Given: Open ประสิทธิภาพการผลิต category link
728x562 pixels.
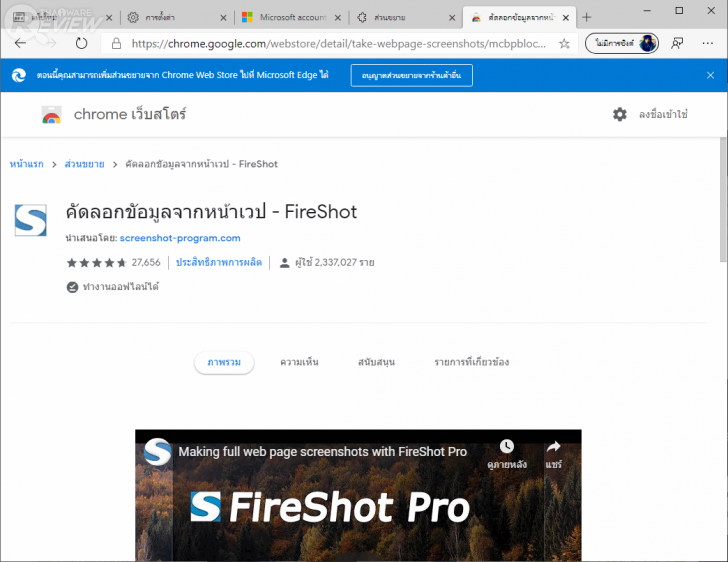Looking at the screenshot, I should pos(219,262).
